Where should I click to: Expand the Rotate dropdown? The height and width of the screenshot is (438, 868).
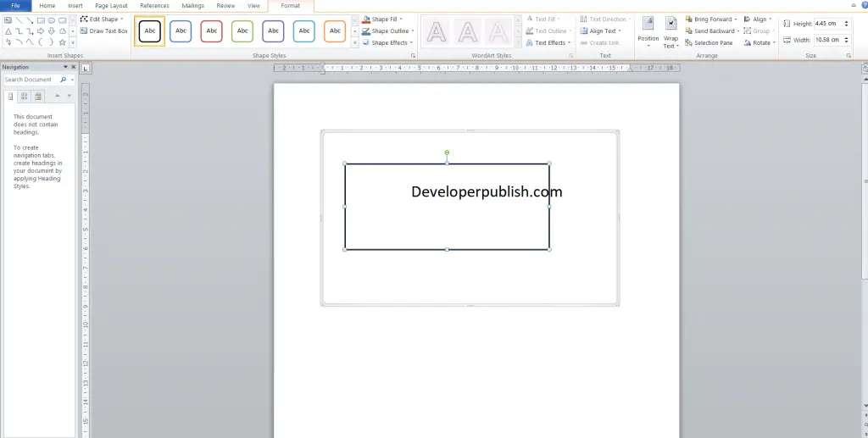(774, 42)
